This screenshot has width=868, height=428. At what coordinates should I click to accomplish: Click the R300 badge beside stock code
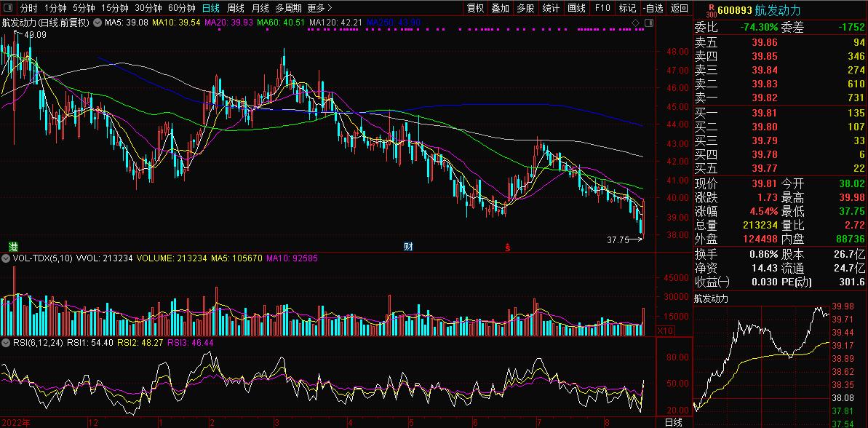(x=711, y=9)
